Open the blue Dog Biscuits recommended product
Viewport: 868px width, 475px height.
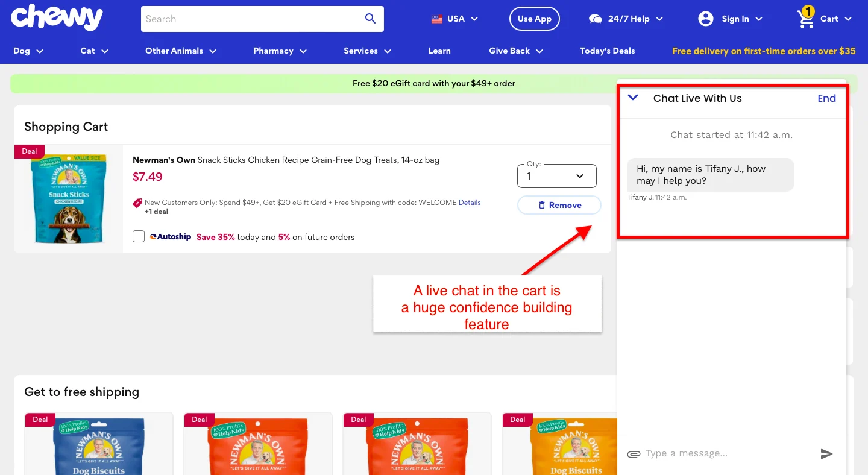[99, 444]
